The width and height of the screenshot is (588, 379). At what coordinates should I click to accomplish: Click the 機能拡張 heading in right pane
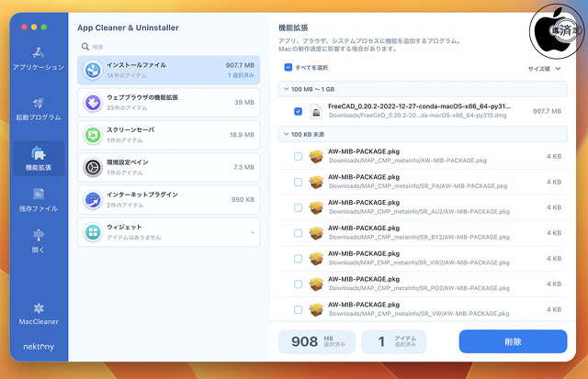tap(293, 28)
